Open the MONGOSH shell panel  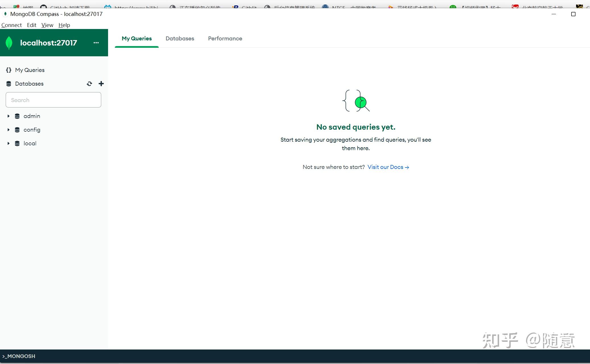click(x=18, y=356)
